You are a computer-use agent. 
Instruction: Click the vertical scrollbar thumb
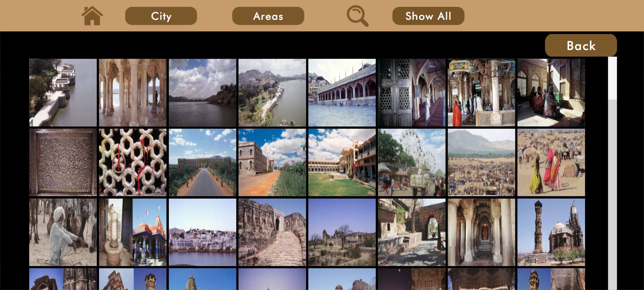click(612, 78)
